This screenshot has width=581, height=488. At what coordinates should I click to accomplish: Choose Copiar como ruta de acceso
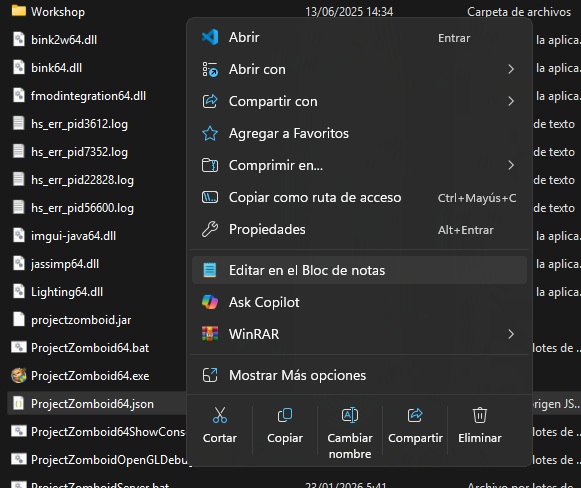coord(359,197)
